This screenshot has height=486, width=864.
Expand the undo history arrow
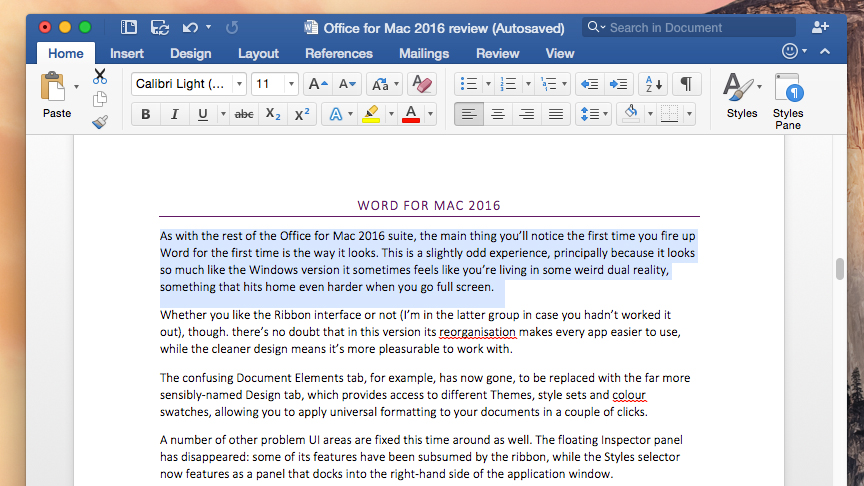[208, 27]
